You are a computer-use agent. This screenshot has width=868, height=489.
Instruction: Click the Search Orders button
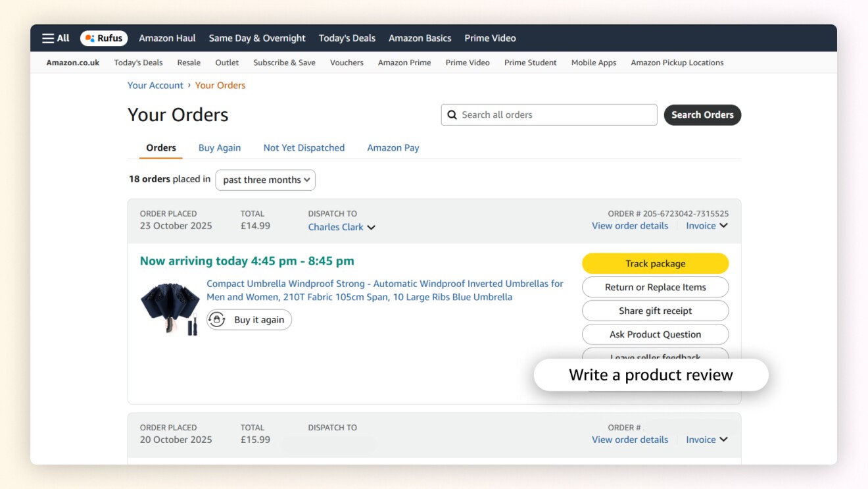click(702, 115)
